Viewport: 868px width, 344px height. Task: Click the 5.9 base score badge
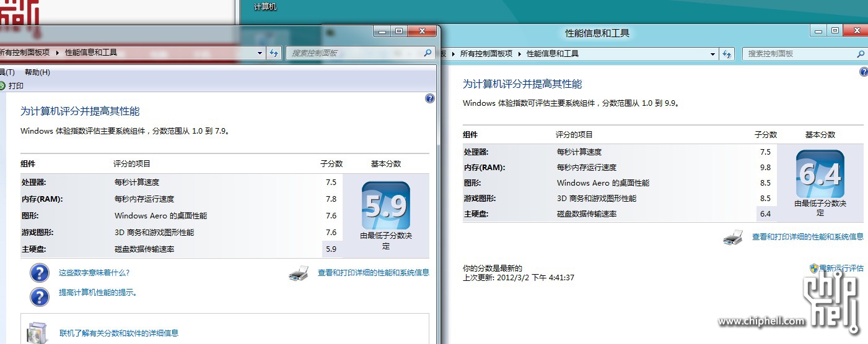point(386,206)
